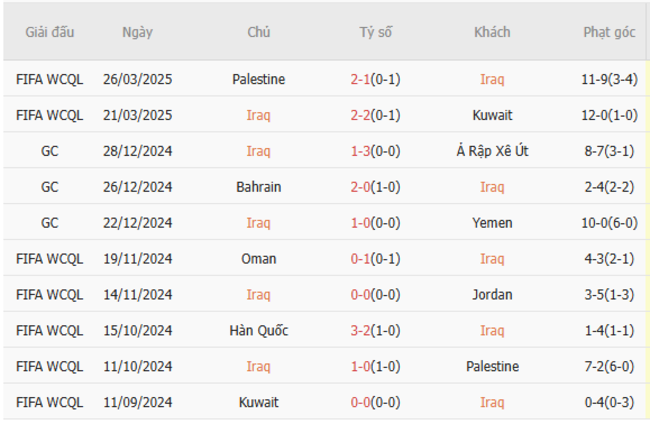Click Kuwait in the 'Chủ' column
Viewport: 650px width, 424px height.
coord(258,403)
